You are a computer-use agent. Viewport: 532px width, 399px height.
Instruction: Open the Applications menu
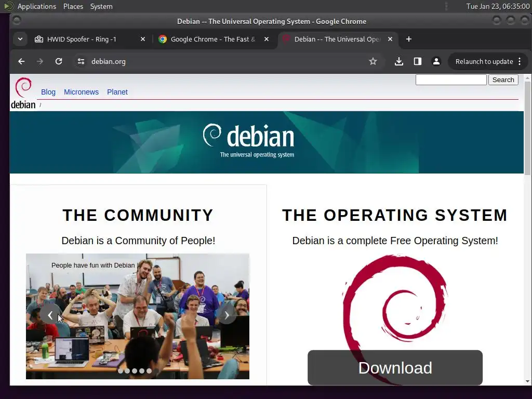[37, 6]
